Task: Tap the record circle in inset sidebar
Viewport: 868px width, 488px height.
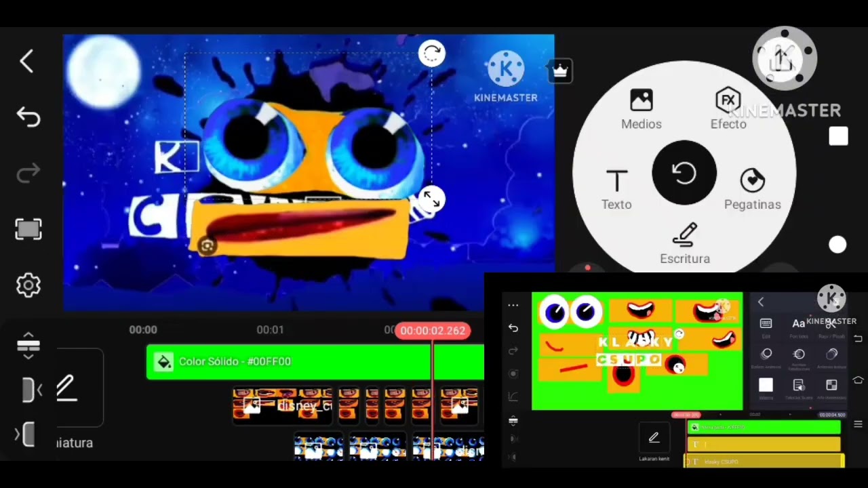Action: click(513, 373)
